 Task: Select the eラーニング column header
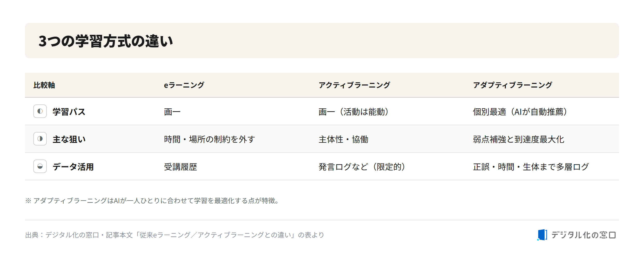coord(184,85)
